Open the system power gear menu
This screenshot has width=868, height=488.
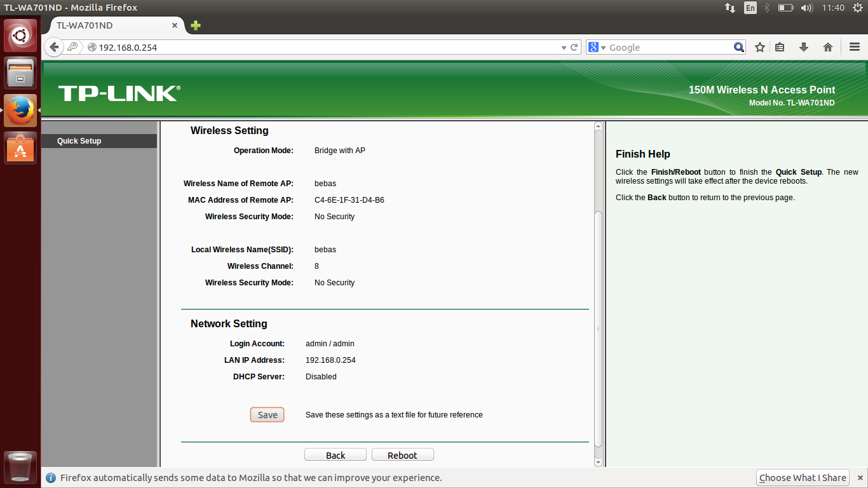coord(857,8)
